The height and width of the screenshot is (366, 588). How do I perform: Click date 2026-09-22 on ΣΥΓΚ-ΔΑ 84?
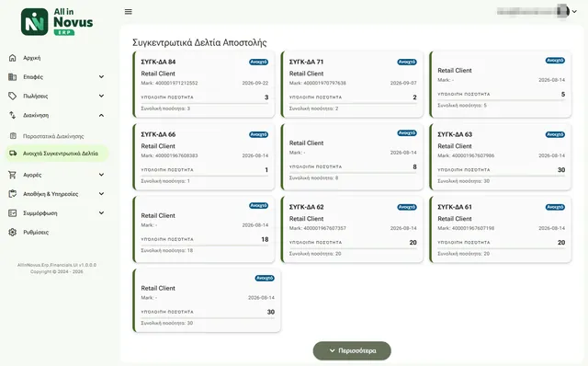(255, 83)
